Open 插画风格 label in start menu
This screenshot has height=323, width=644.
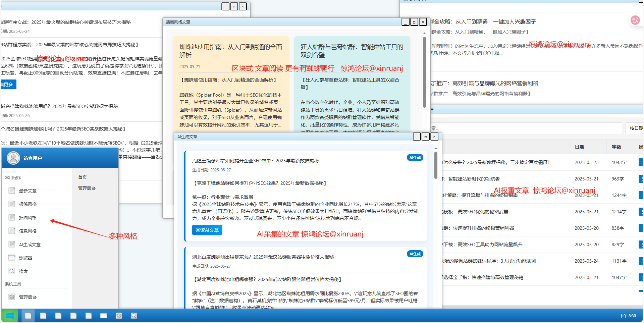(x=28, y=218)
